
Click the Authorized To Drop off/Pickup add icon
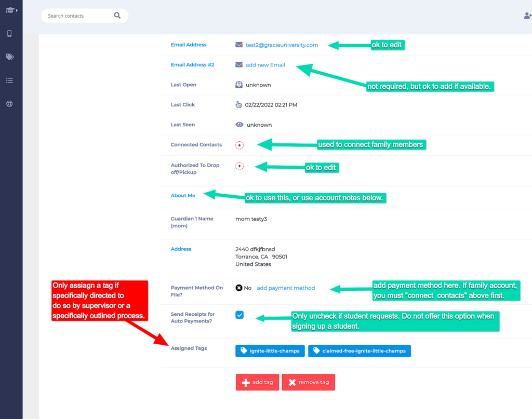click(240, 166)
